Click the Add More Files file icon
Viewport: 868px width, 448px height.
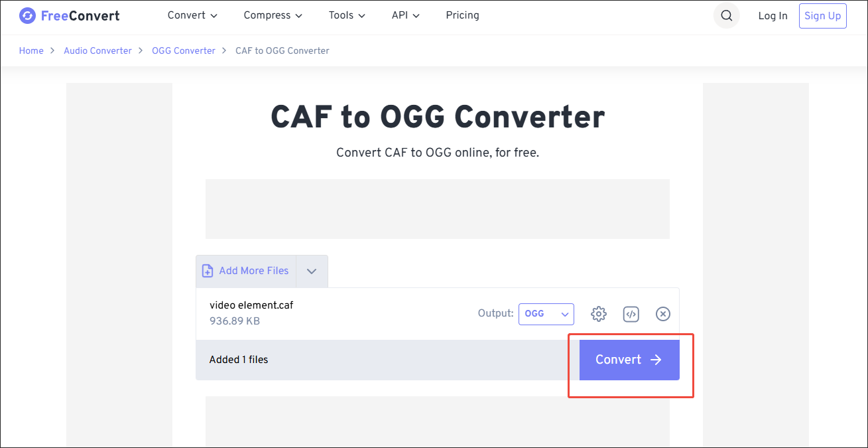pyautogui.click(x=208, y=271)
